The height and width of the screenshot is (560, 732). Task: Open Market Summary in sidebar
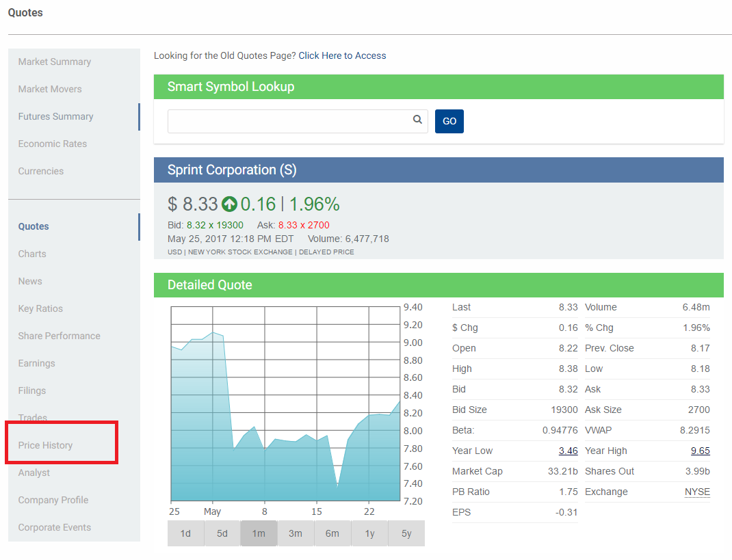[55, 62]
